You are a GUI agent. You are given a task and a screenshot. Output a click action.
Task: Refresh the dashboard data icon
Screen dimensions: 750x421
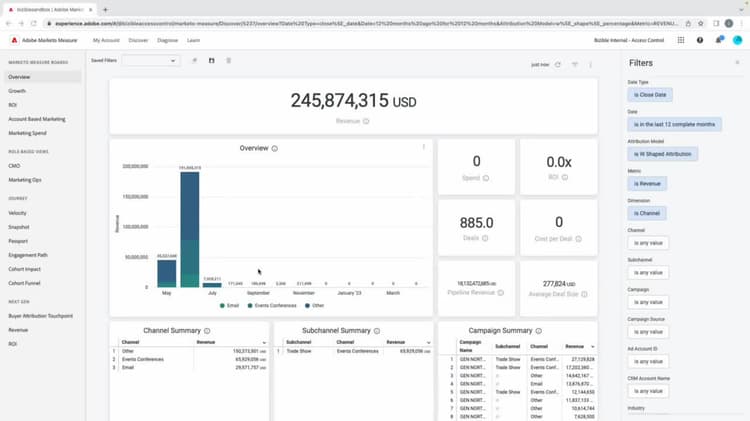pyautogui.click(x=558, y=65)
